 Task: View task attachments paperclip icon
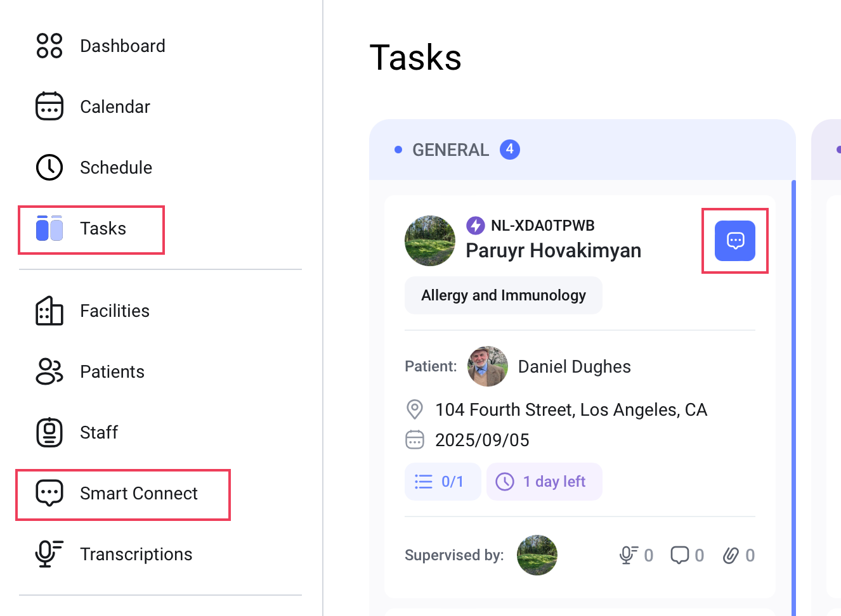731,555
